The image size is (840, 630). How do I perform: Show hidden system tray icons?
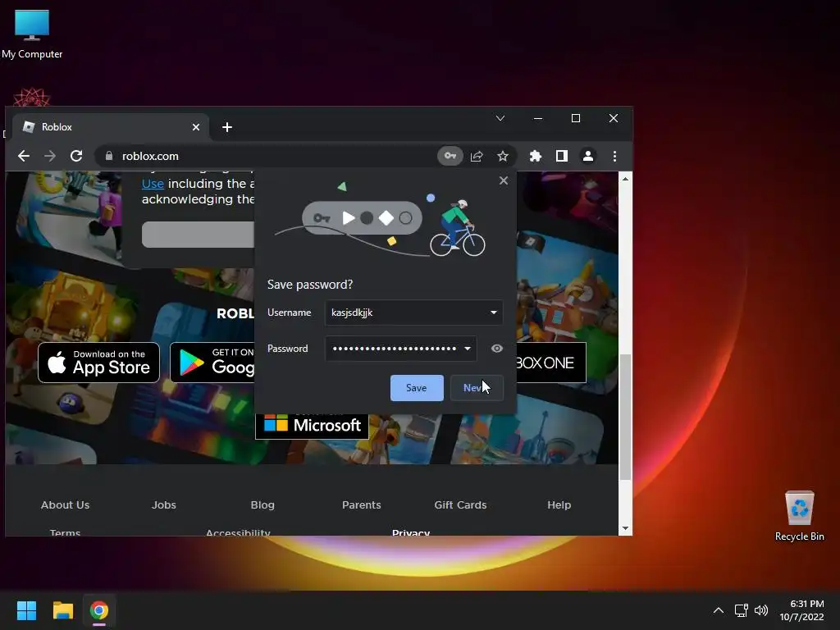[x=719, y=610]
